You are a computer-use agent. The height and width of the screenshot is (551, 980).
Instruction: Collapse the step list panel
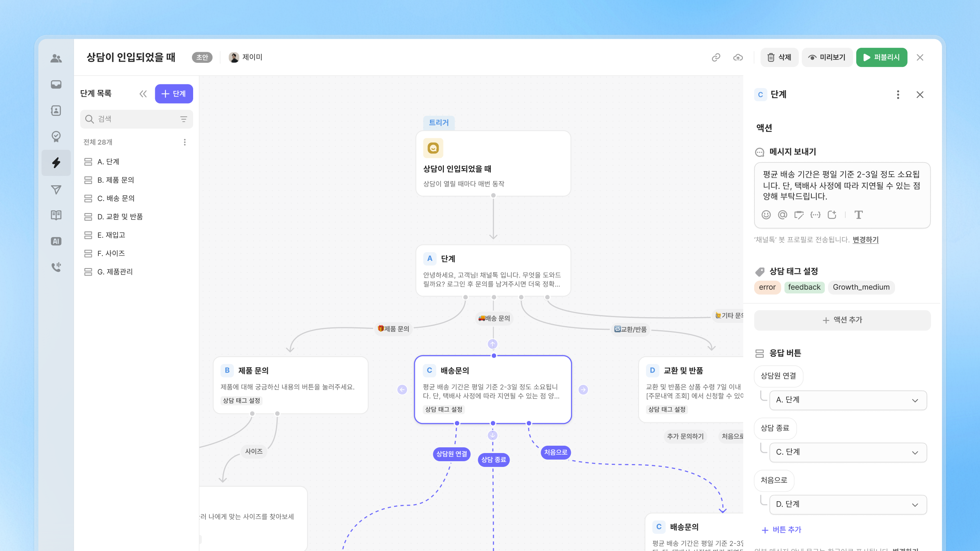[143, 94]
